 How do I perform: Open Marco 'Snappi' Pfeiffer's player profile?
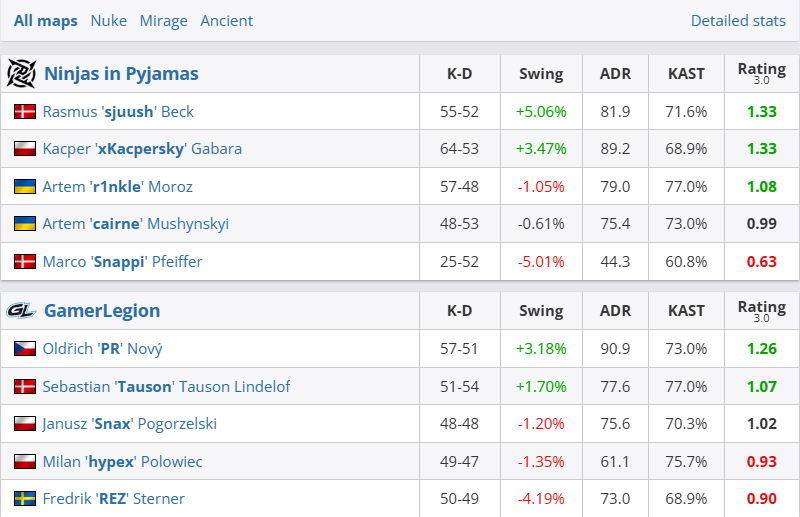[x=122, y=262]
